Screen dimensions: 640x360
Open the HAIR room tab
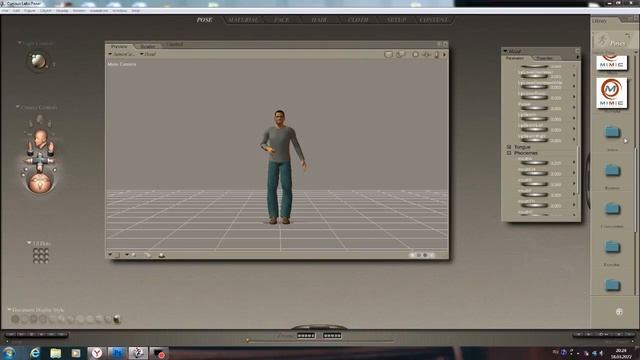[319, 20]
